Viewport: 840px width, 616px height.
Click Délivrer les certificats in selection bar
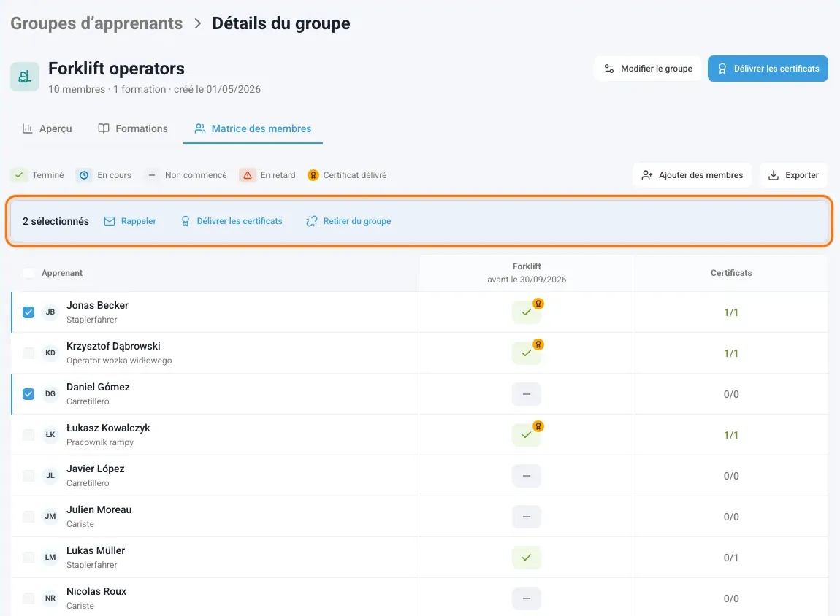[x=232, y=221]
